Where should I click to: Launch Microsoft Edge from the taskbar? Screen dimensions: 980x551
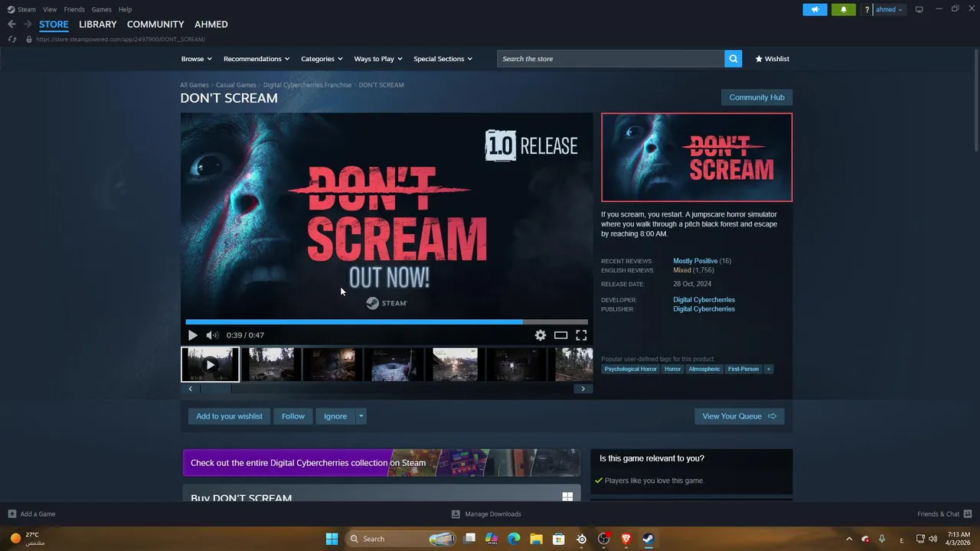pyautogui.click(x=514, y=539)
